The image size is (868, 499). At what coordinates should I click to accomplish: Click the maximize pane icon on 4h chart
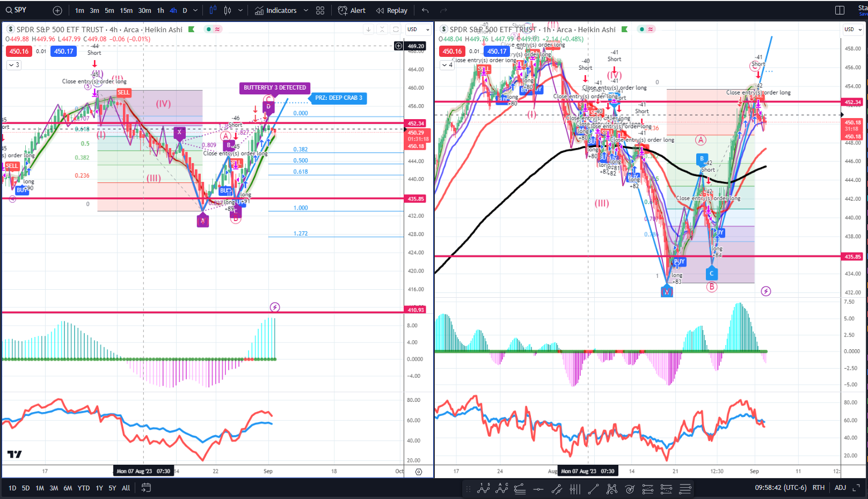[x=396, y=30]
